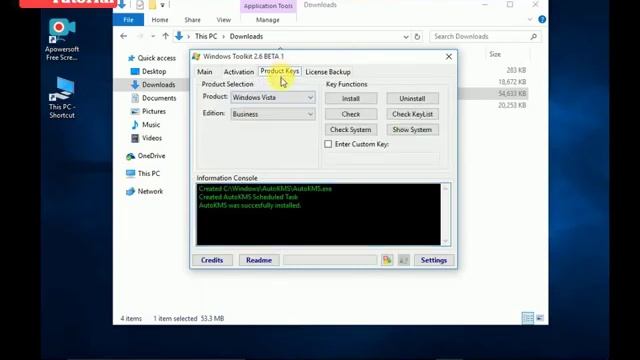Enable the Enter Custom Key checkbox
This screenshot has width=640, height=360.
tap(328, 144)
